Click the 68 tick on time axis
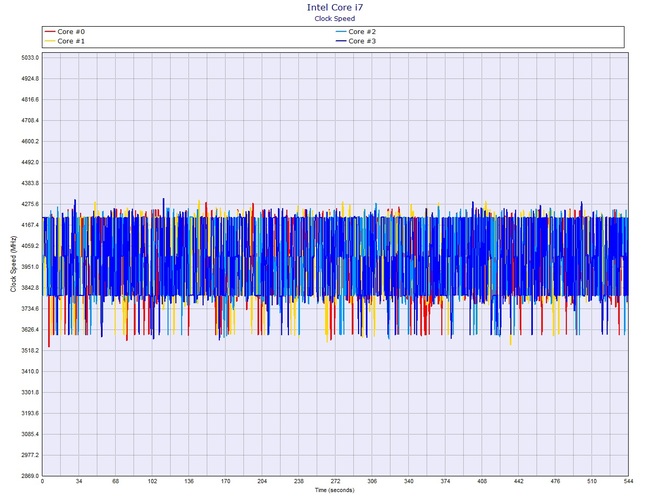 click(x=116, y=481)
